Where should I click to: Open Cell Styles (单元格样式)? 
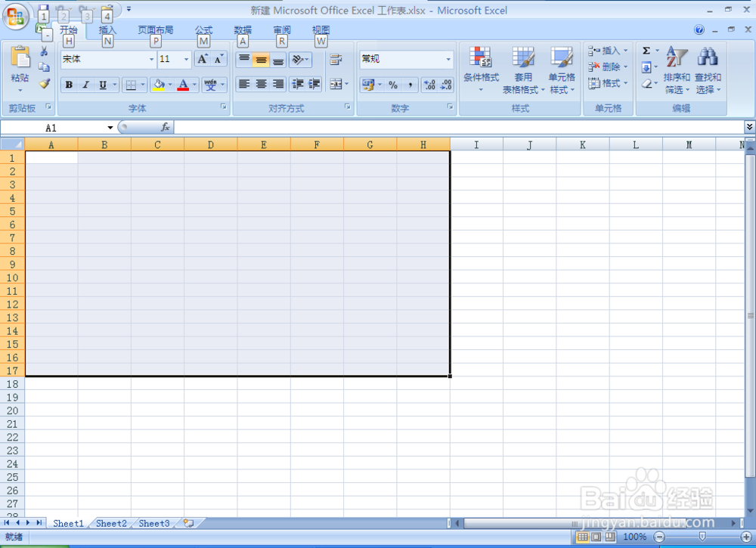(562, 70)
